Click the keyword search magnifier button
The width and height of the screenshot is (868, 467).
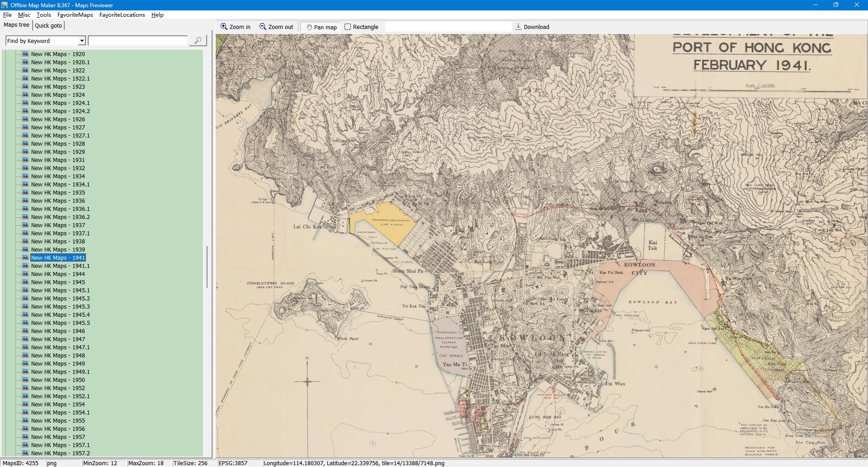(198, 41)
